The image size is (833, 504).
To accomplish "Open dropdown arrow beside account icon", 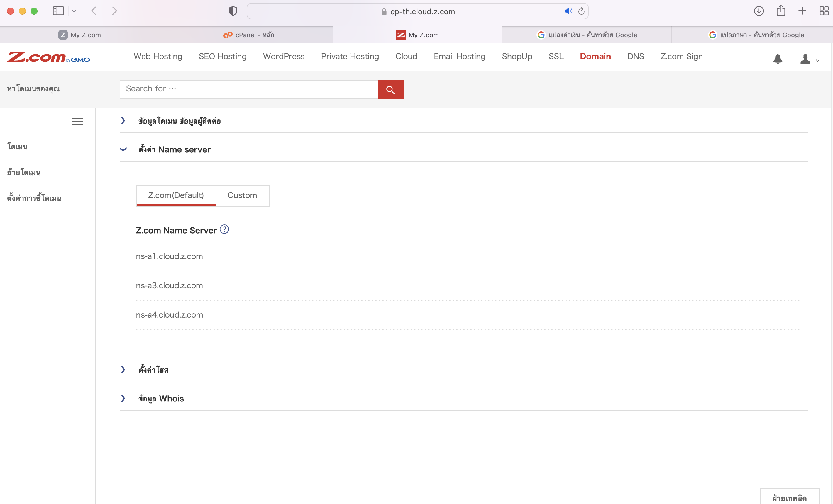I will click(x=817, y=61).
